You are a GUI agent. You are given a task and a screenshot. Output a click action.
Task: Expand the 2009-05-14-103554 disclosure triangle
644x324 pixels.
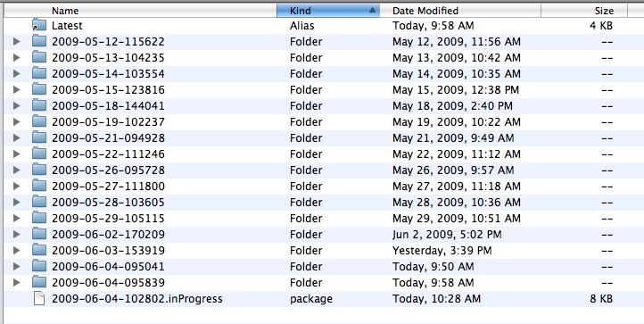pos(16,73)
